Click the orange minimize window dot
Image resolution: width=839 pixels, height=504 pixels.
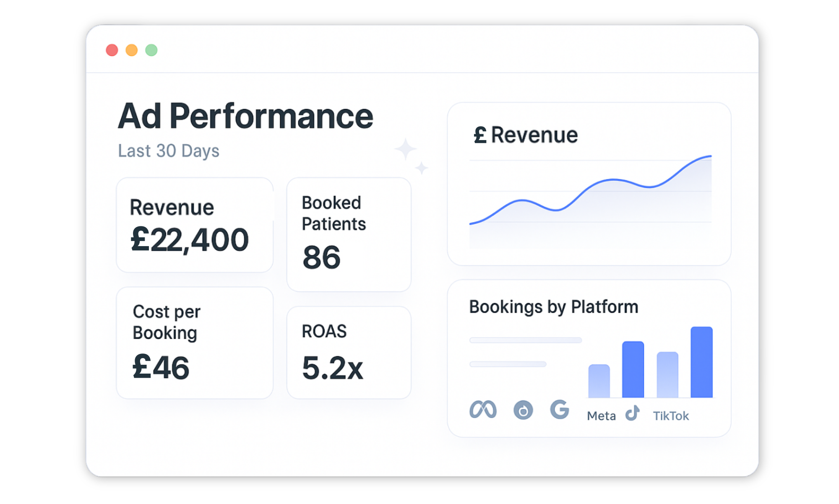tap(132, 50)
